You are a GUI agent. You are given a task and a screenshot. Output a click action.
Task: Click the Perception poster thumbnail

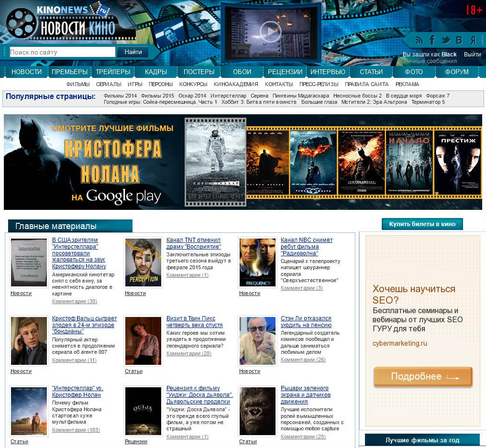tap(143, 262)
